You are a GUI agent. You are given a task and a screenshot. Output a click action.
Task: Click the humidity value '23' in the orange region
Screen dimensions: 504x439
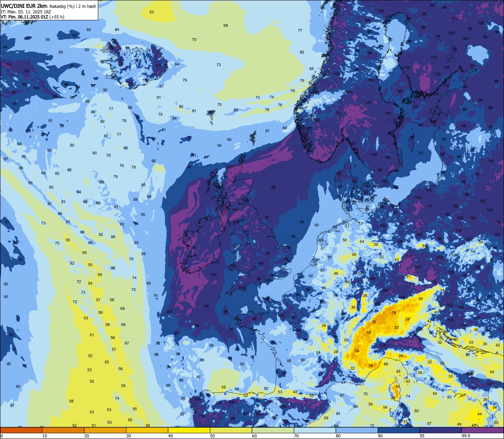coord(397,328)
